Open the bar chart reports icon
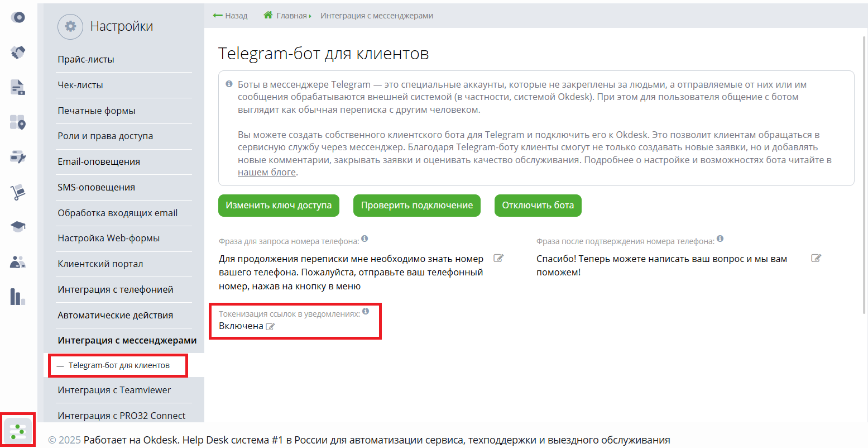 coord(18,297)
